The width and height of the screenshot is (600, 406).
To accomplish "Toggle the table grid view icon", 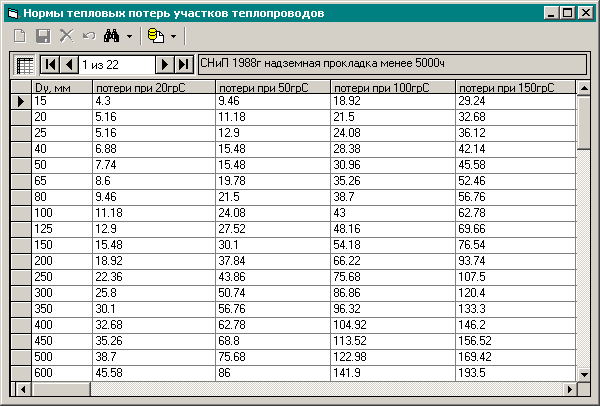I will 25,65.
